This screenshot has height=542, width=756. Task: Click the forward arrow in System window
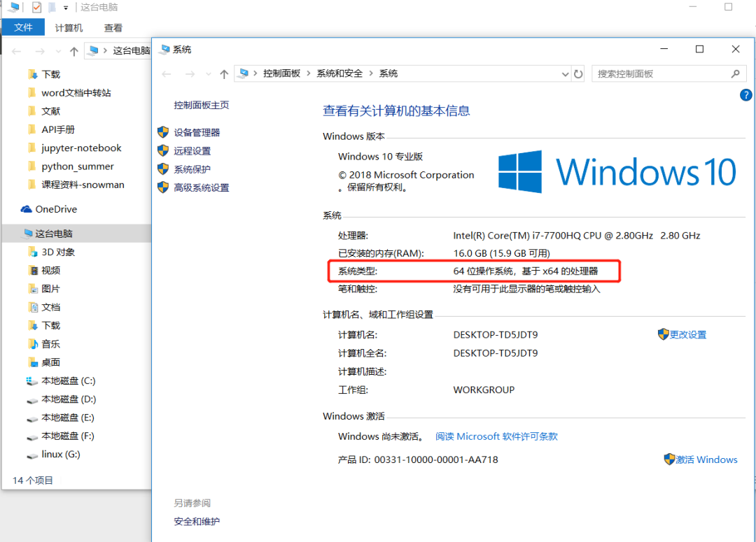point(190,74)
